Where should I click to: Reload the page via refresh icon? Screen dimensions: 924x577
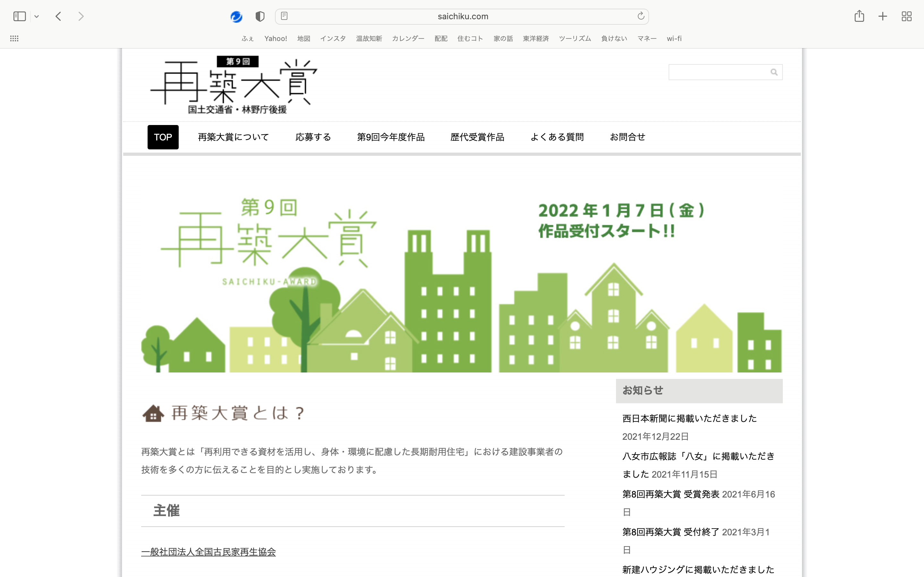pyautogui.click(x=641, y=16)
